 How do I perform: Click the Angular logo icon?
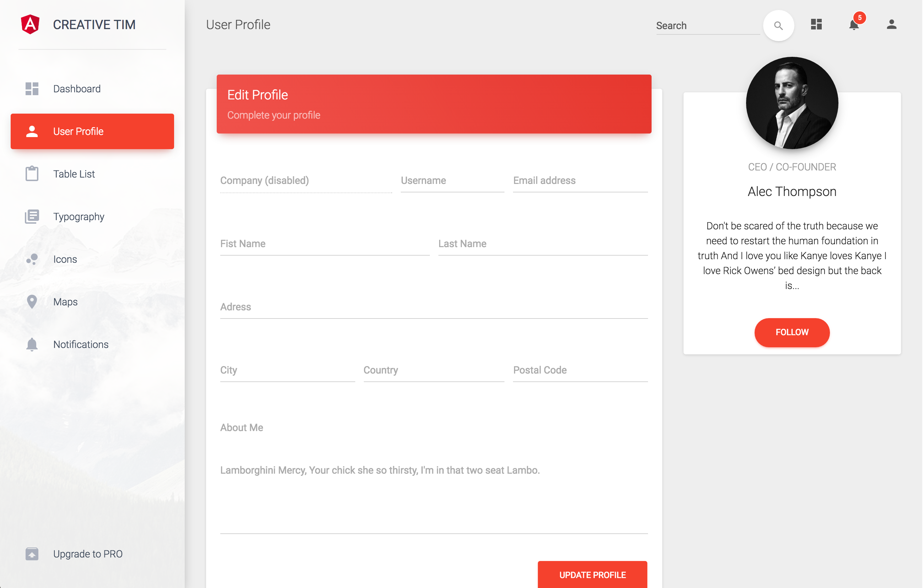pos(30,24)
